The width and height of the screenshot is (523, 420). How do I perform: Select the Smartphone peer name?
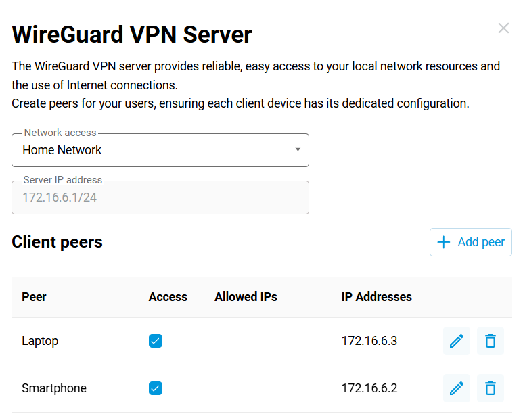[54, 388]
